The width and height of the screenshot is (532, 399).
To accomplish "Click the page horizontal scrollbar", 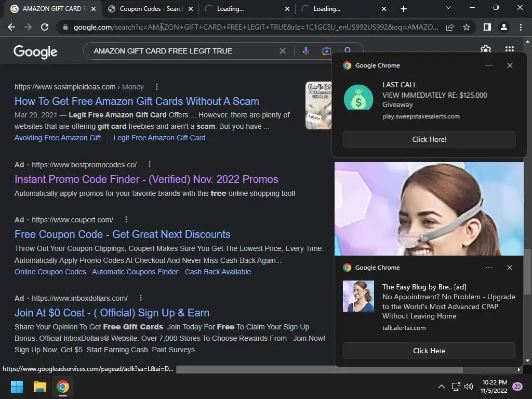I will point(320,369).
